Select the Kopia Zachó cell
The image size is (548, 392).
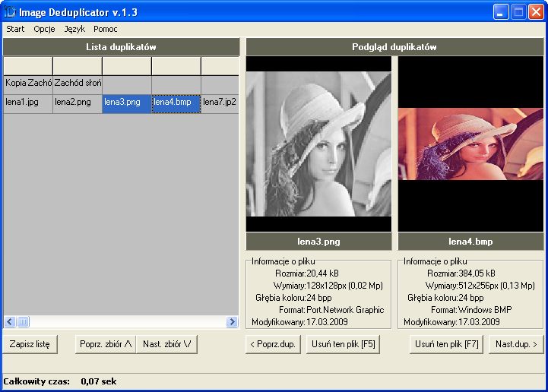click(28, 84)
